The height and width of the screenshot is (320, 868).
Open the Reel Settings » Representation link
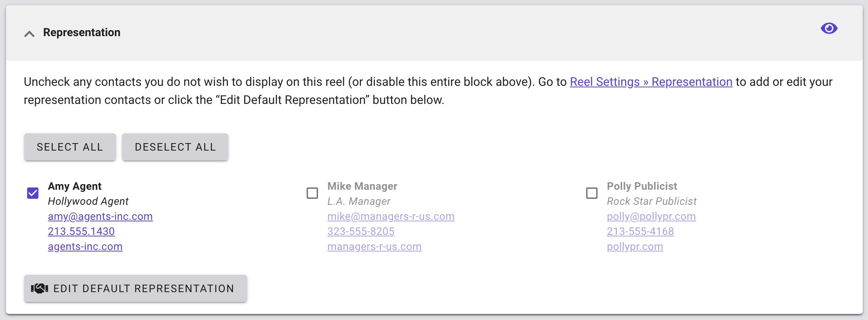pos(651,82)
